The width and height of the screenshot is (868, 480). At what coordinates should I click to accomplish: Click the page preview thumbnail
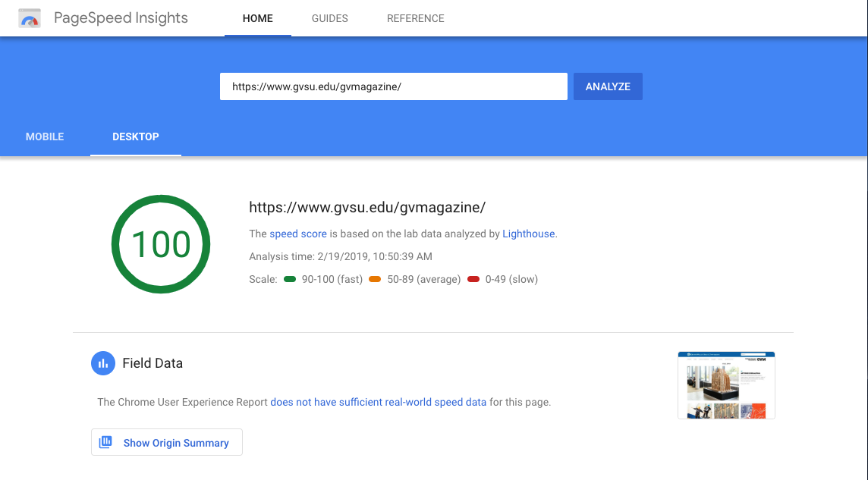(725, 384)
